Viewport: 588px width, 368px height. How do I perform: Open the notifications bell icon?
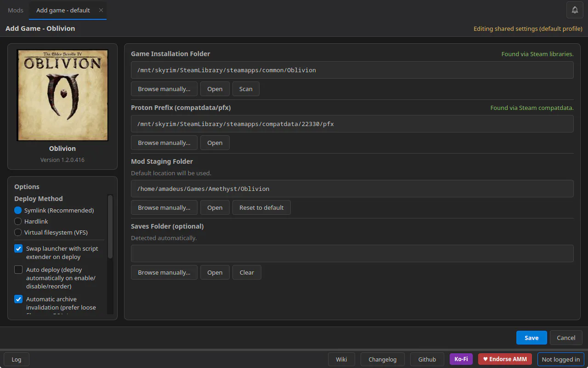(x=575, y=10)
